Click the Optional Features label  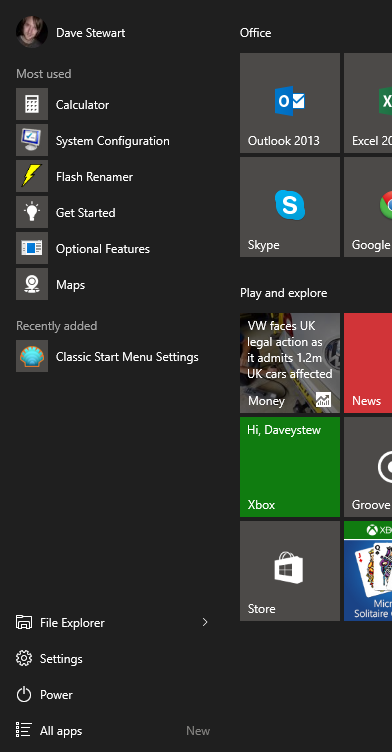pyautogui.click(x=103, y=249)
